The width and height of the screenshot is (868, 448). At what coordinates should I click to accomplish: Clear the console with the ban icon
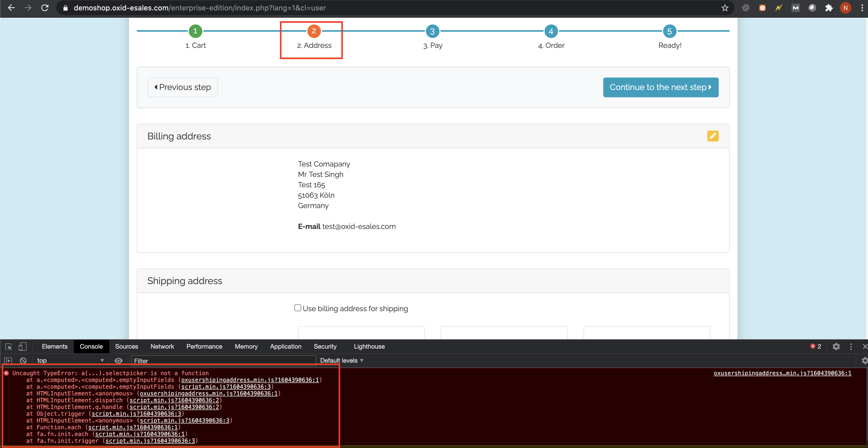[x=23, y=360]
